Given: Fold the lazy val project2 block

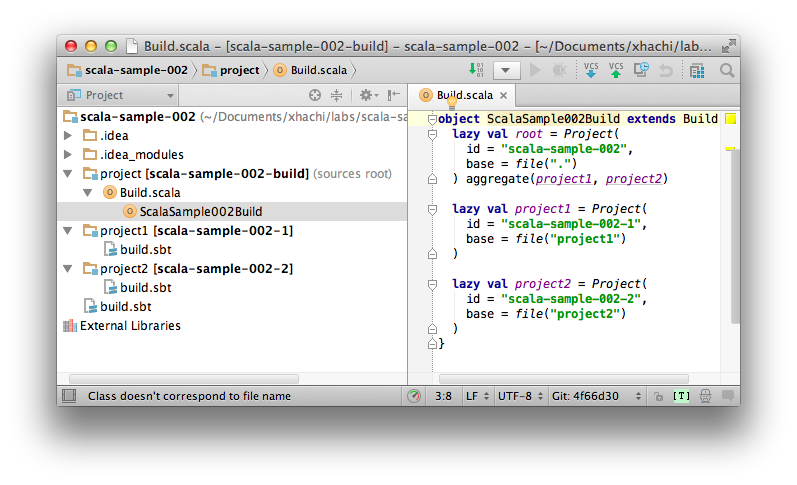Looking at the screenshot, I should pos(432,285).
